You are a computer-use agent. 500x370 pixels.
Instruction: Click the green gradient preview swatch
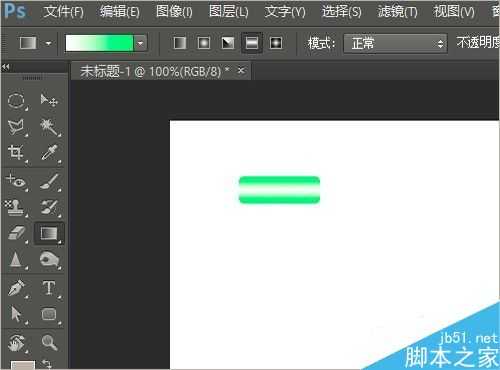pyautogui.click(x=99, y=43)
